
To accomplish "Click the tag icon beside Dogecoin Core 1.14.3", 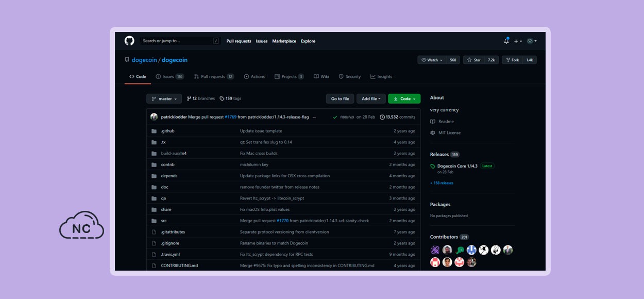I will click(x=433, y=167).
